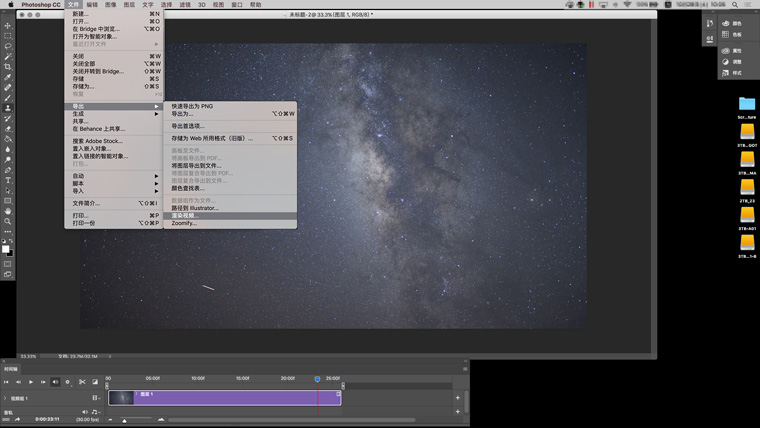
Task: Open the 样式 styles panel
Action: [731, 73]
